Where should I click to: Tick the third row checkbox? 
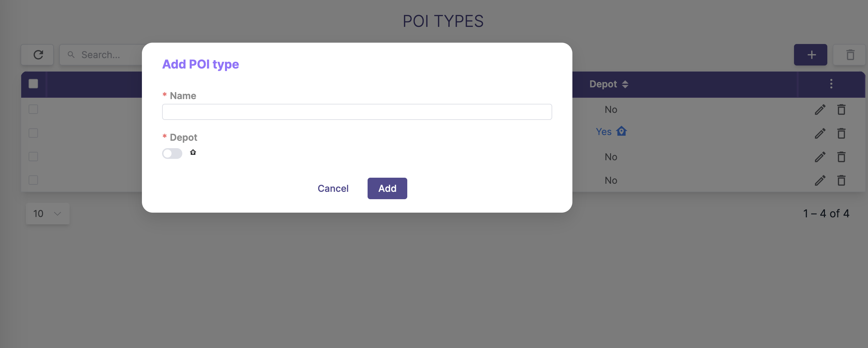point(33,157)
